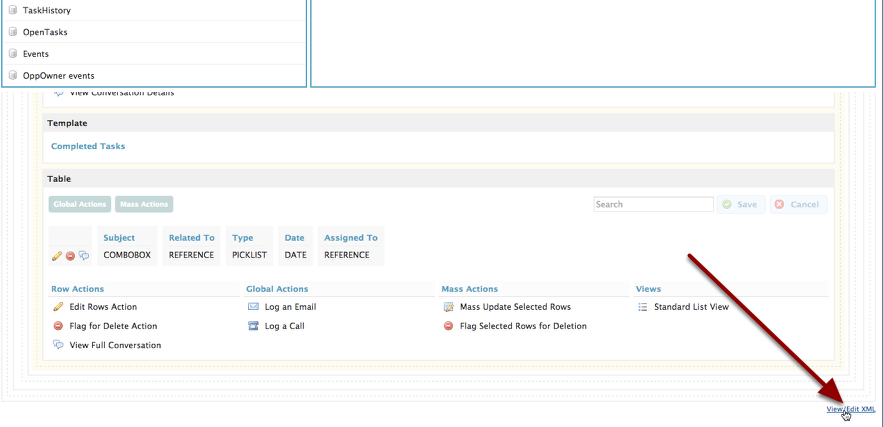This screenshot has height=427, width=883.
Task: Click the Flag Selected Rows for Deletion icon
Action: [x=449, y=326]
